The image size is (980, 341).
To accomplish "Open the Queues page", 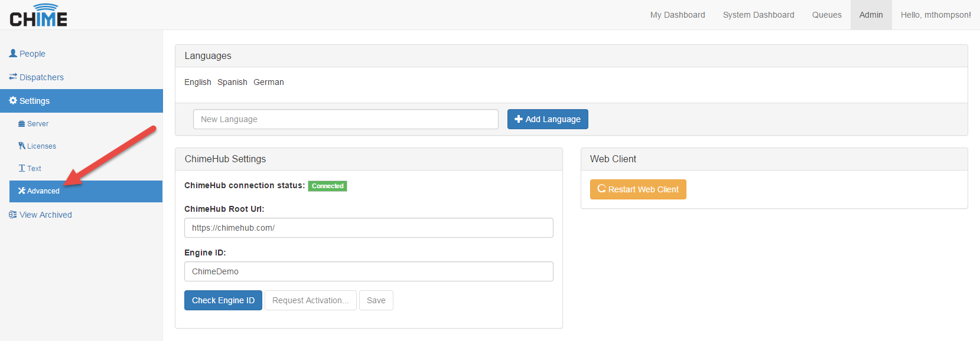I will point(827,15).
